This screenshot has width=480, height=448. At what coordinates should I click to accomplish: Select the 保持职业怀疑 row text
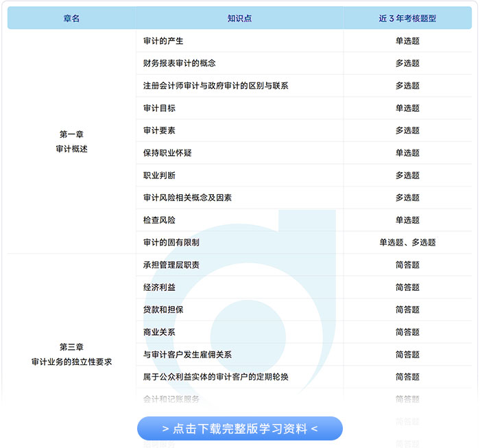[167, 153]
